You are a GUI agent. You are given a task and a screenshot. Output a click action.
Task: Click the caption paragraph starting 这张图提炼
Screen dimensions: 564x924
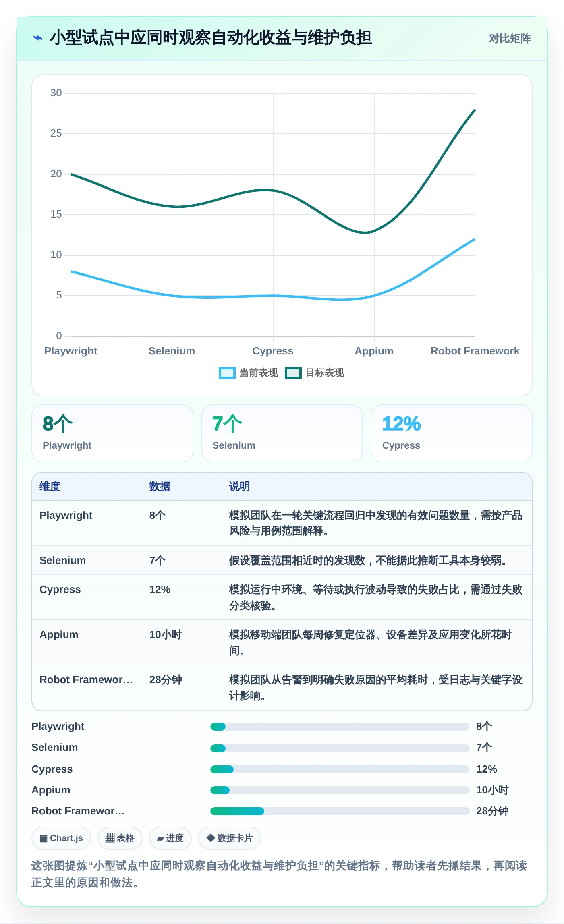[x=279, y=874]
